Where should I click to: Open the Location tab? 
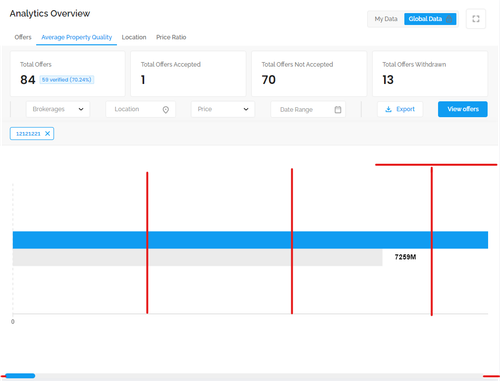coord(134,37)
